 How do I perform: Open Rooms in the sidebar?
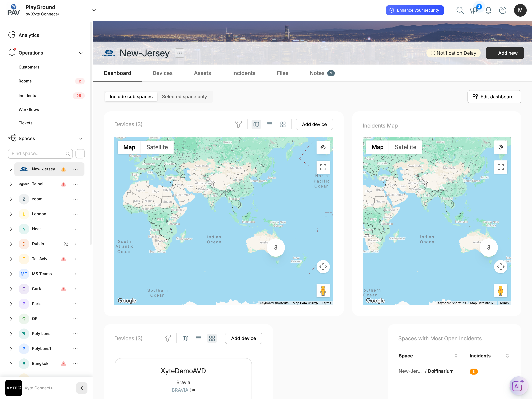click(x=25, y=81)
